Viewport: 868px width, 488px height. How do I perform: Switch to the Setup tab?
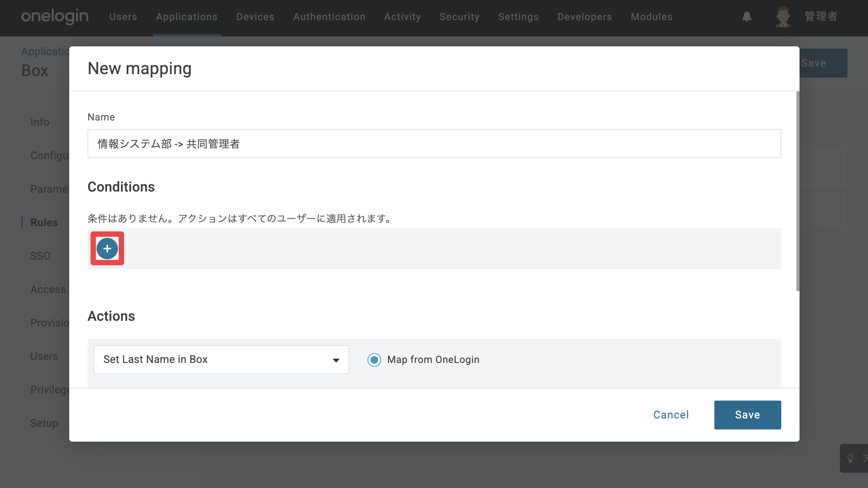tap(44, 423)
